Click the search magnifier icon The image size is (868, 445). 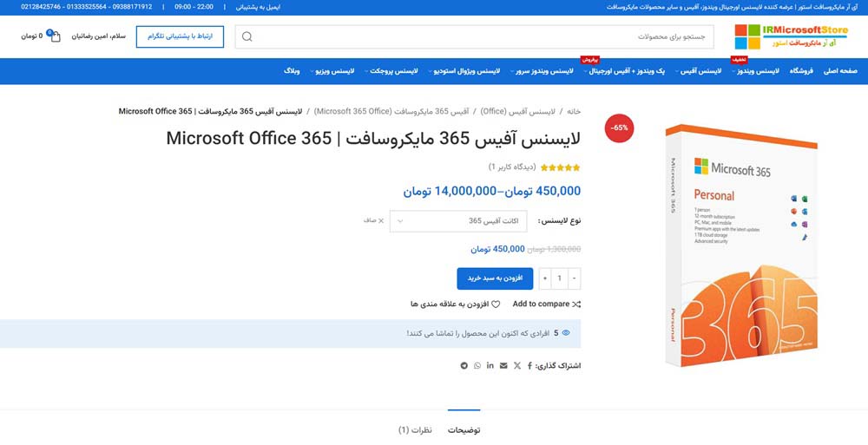pyautogui.click(x=247, y=36)
